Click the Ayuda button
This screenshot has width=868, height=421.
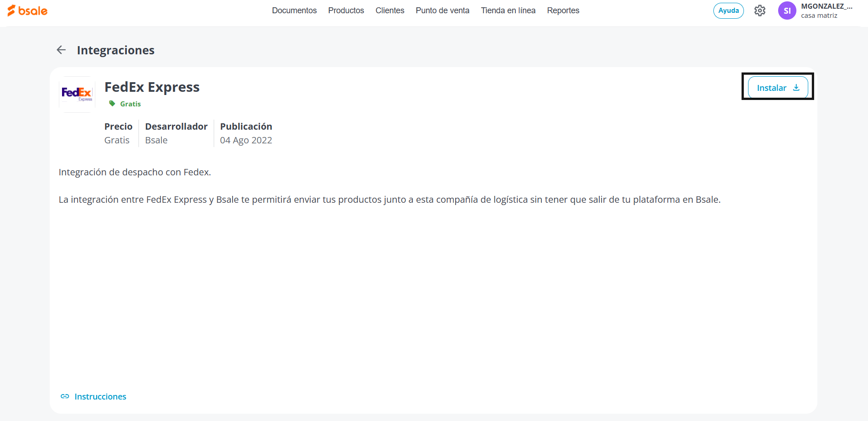(728, 11)
